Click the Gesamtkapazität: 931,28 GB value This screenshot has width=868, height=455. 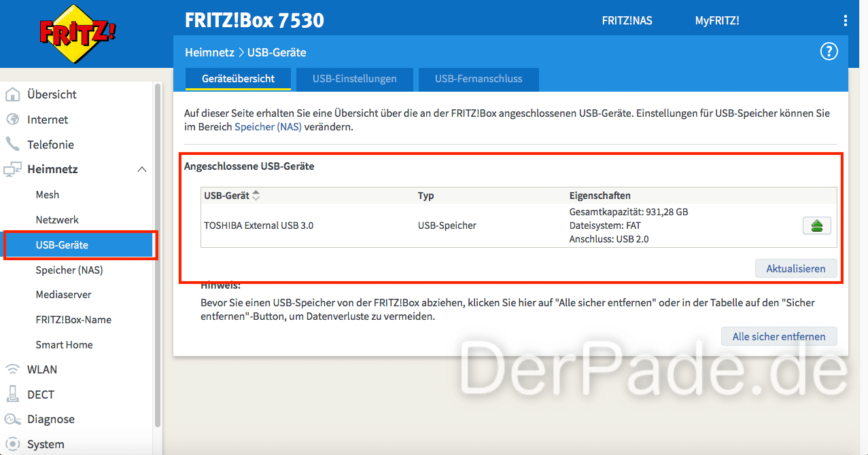[x=629, y=212]
